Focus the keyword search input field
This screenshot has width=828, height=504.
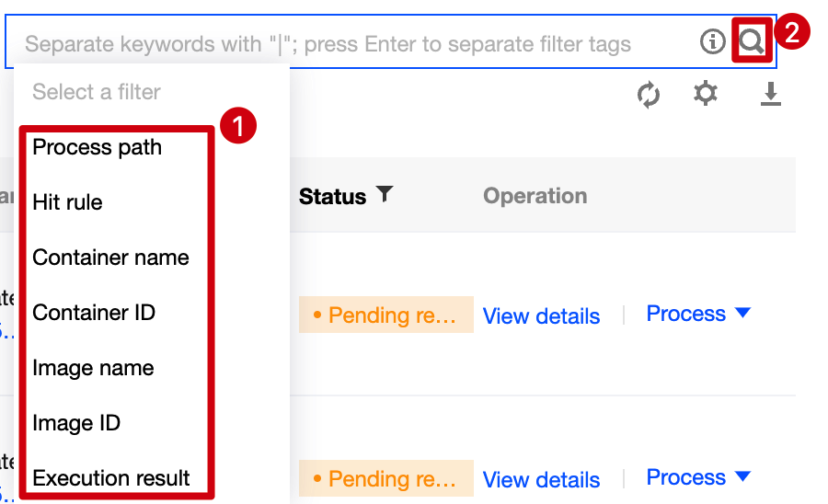pos(350,43)
